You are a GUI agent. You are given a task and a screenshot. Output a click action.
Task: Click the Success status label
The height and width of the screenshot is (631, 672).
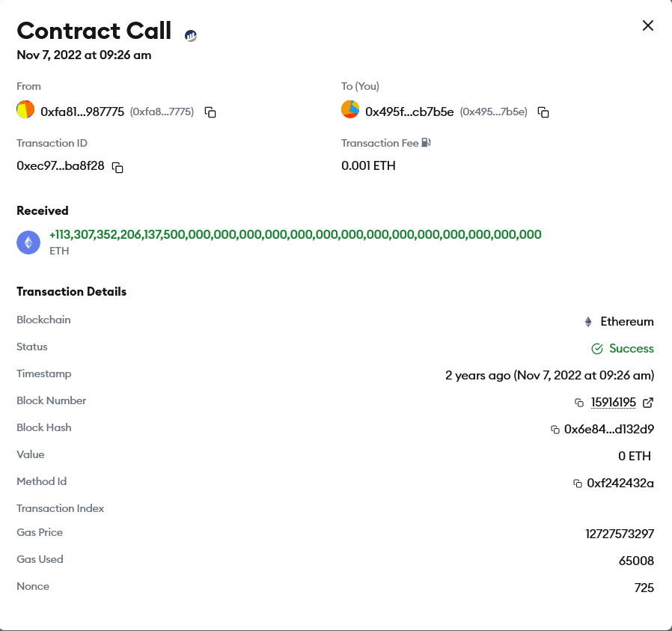click(x=631, y=349)
